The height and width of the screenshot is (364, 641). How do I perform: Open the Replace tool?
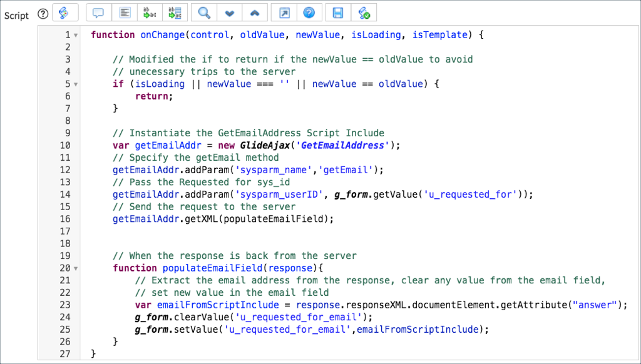coord(150,12)
